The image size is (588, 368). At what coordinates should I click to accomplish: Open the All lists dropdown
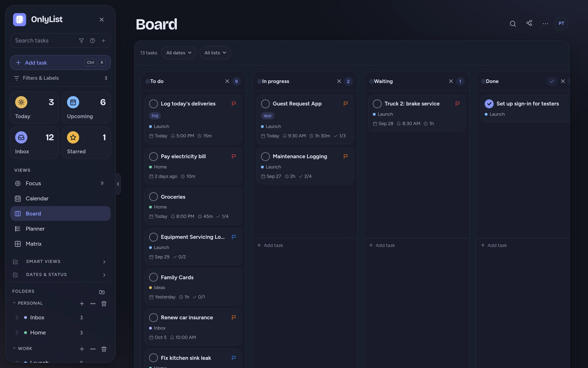point(215,53)
